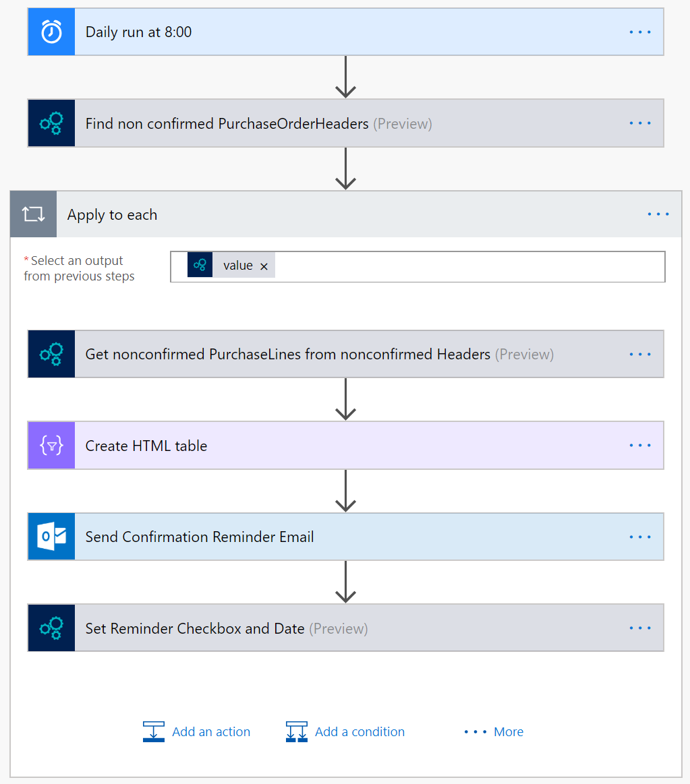Expand the Create HTML table step

(x=337, y=446)
